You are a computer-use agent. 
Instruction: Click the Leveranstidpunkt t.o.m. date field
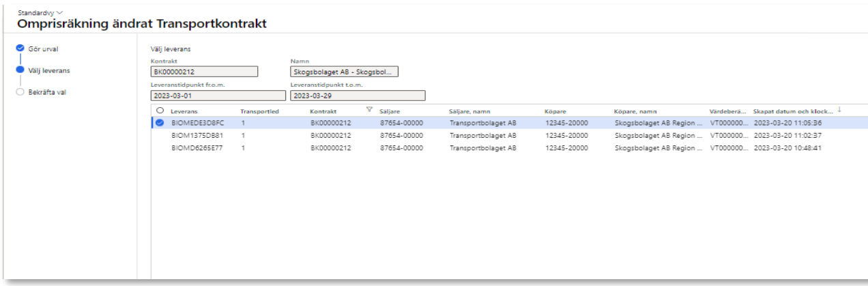[358, 96]
